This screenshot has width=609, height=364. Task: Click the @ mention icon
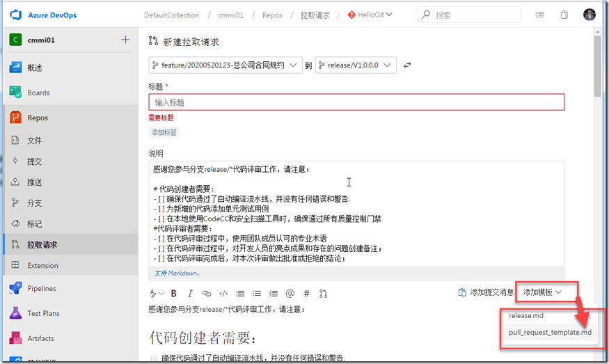pos(290,293)
